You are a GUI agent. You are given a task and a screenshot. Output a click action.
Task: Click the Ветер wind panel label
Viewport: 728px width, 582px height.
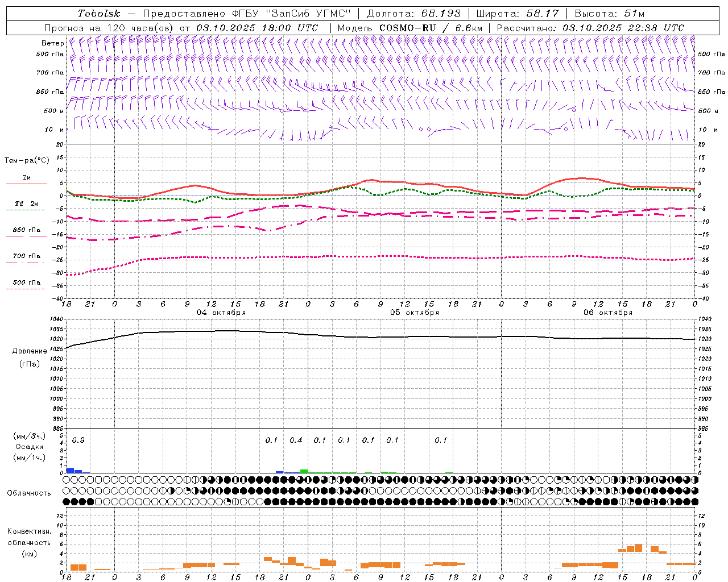coord(53,43)
